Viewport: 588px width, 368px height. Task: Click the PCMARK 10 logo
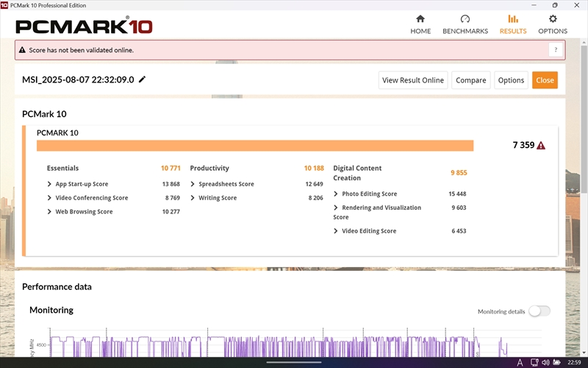click(x=84, y=26)
